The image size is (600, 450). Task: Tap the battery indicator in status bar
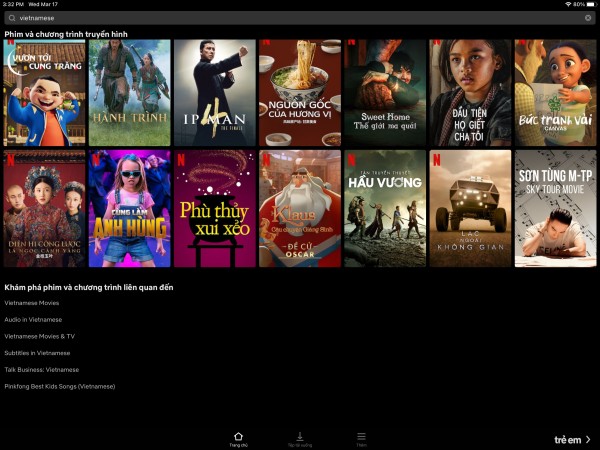pos(591,4)
